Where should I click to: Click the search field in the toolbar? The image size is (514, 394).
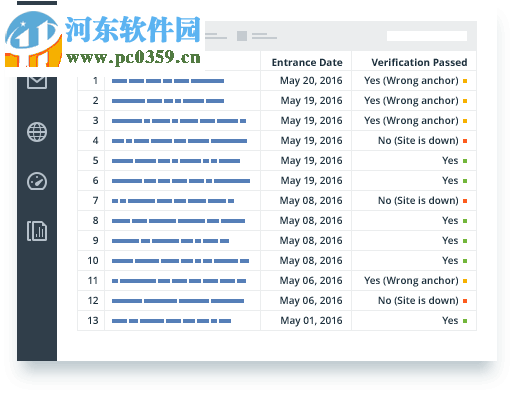coord(427,36)
